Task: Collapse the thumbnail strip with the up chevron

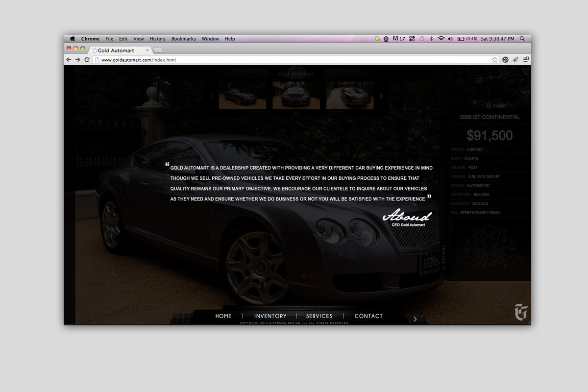Action: (296, 114)
